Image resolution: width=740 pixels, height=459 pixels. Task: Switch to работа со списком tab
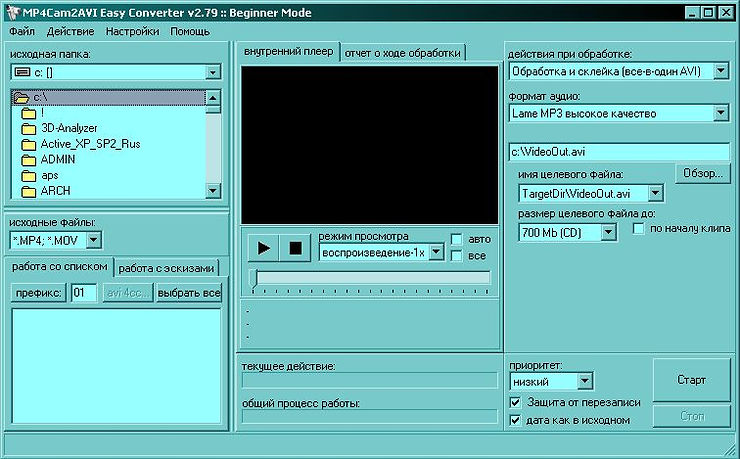click(59, 267)
